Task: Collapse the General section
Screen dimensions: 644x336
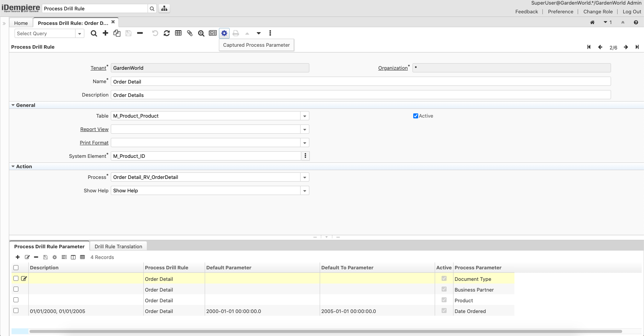Action: 13,105
